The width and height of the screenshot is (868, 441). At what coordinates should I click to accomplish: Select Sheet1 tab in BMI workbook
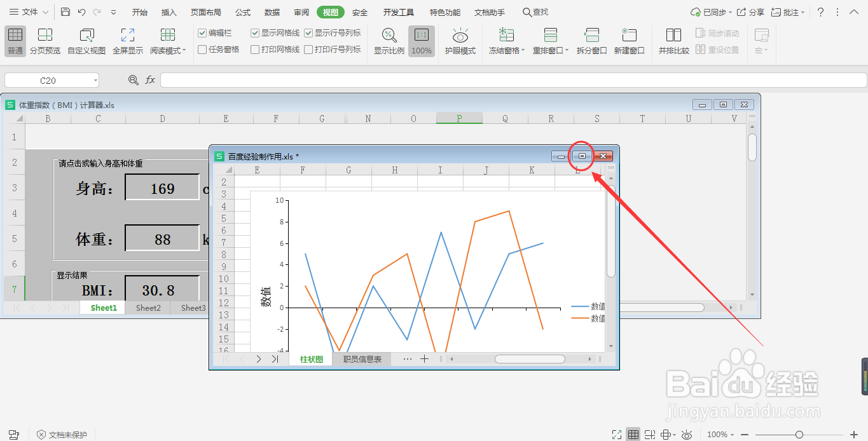tap(104, 308)
